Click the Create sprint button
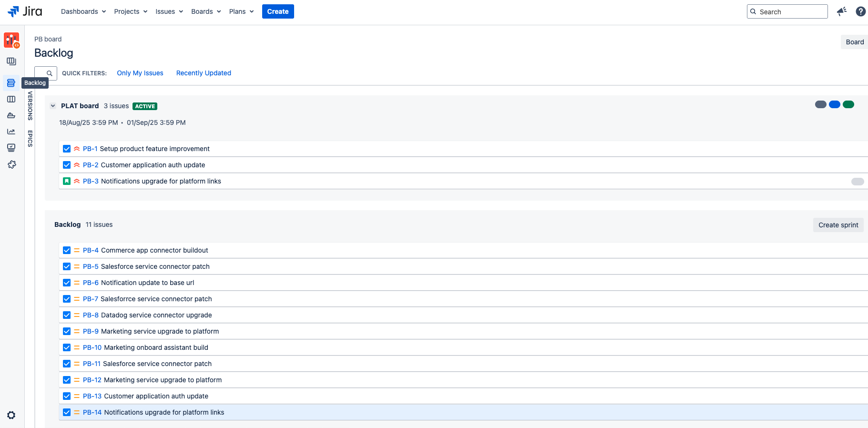868x428 pixels. pos(838,225)
